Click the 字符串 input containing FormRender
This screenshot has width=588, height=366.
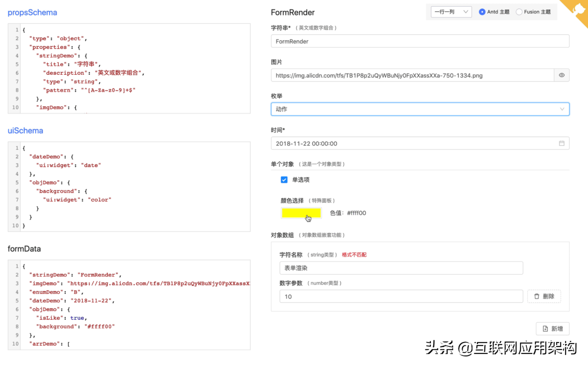pos(420,41)
